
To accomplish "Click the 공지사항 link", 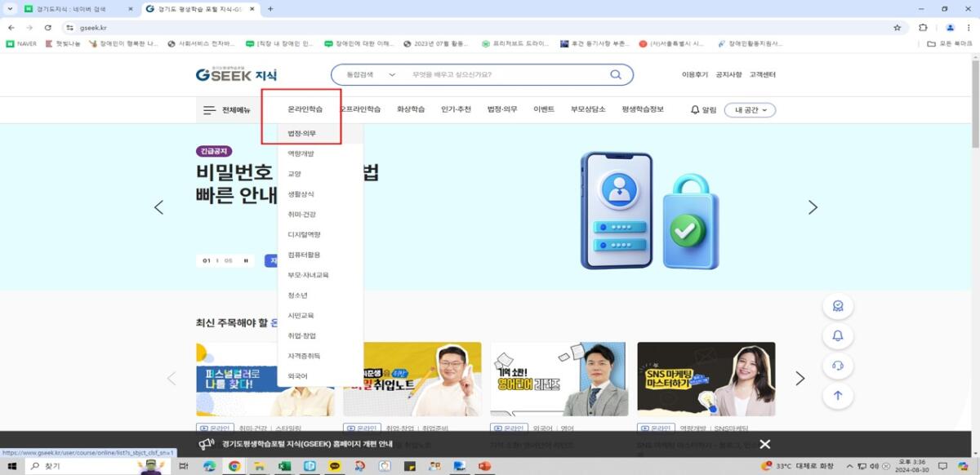I will [728, 75].
